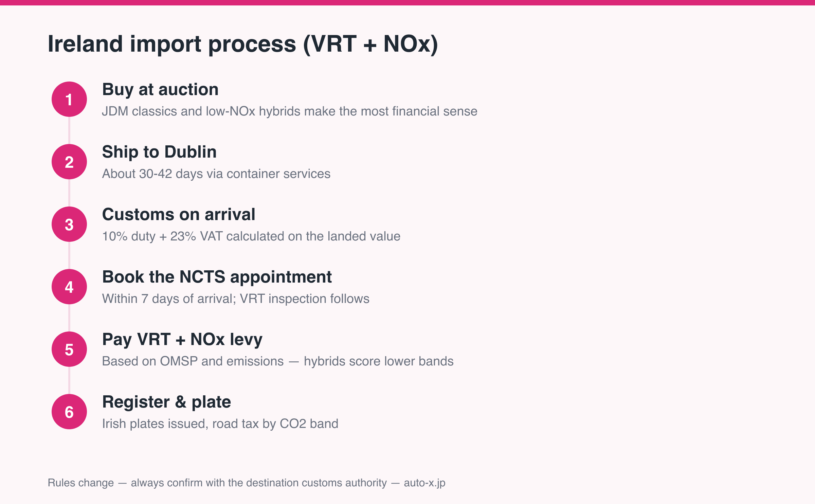Click the pink step 1 circle
This screenshot has width=815, height=504.
pos(69,99)
